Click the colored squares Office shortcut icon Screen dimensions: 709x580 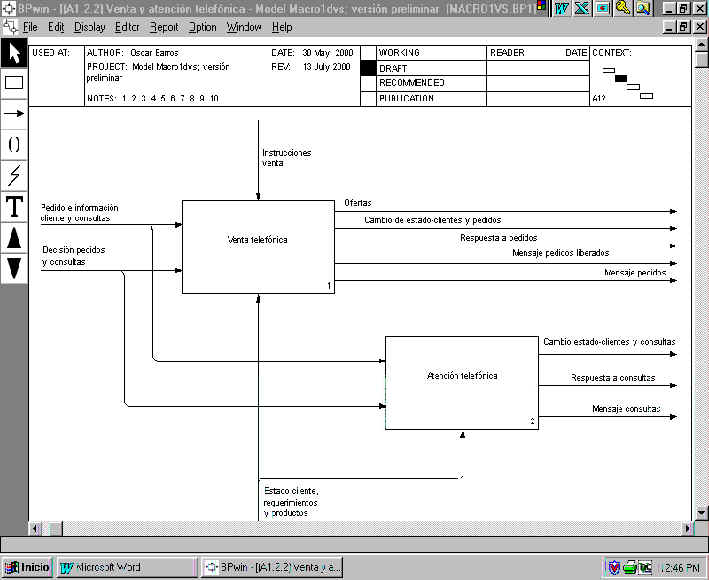point(541,5)
